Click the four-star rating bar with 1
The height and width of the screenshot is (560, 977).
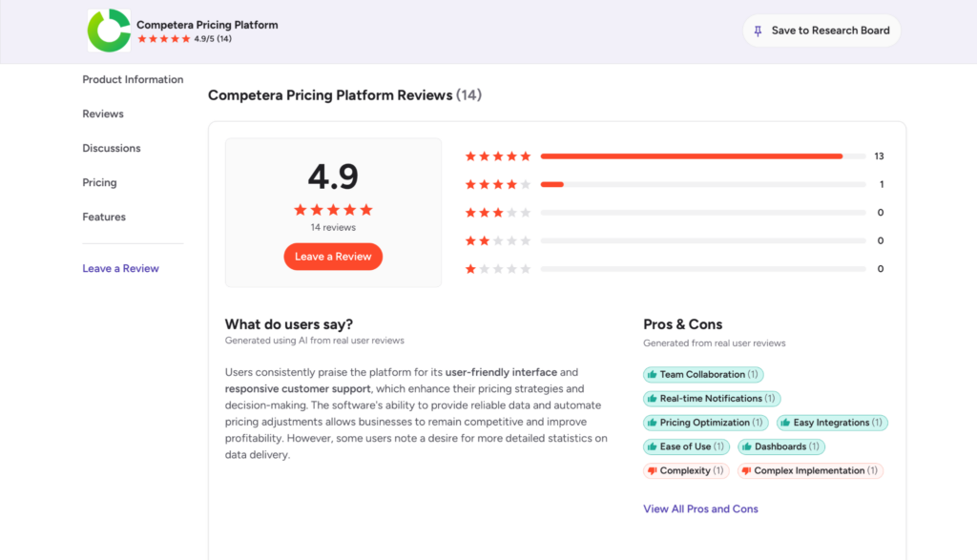[703, 184]
